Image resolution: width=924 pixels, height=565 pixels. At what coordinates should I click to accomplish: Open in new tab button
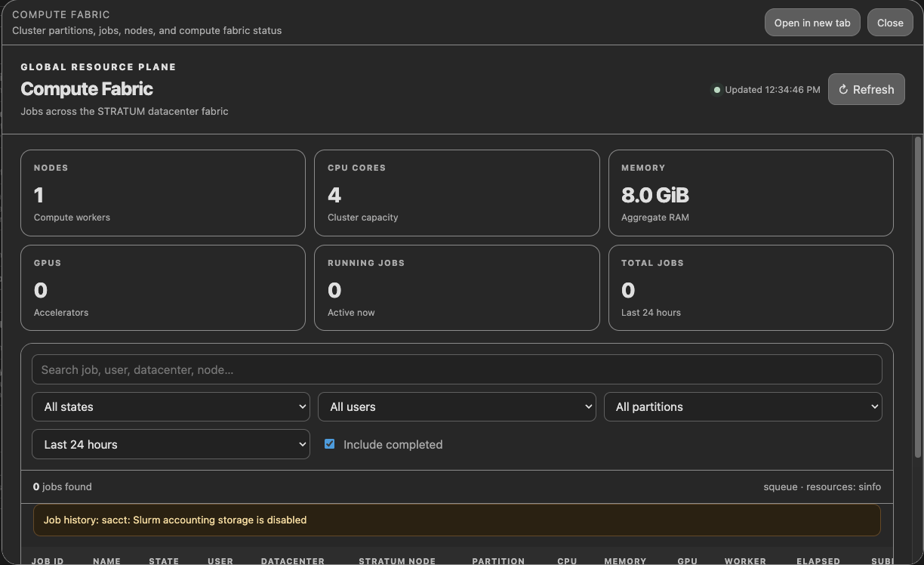pyautogui.click(x=812, y=23)
